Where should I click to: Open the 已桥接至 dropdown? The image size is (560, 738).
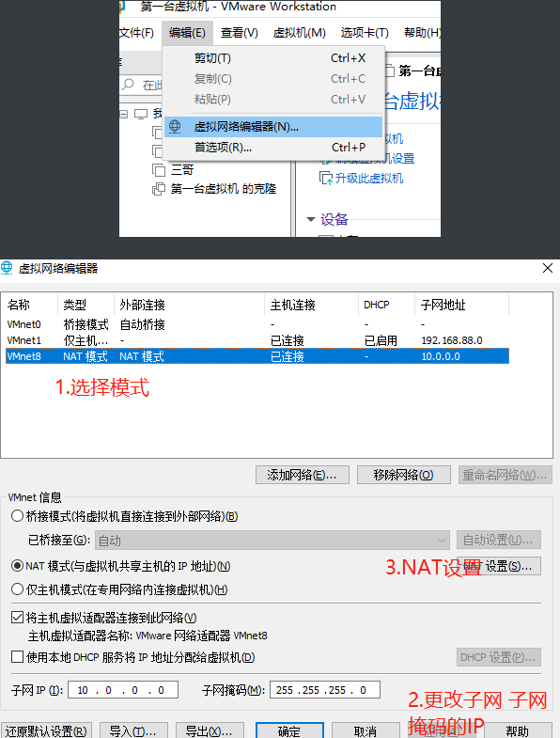coord(272,540)
